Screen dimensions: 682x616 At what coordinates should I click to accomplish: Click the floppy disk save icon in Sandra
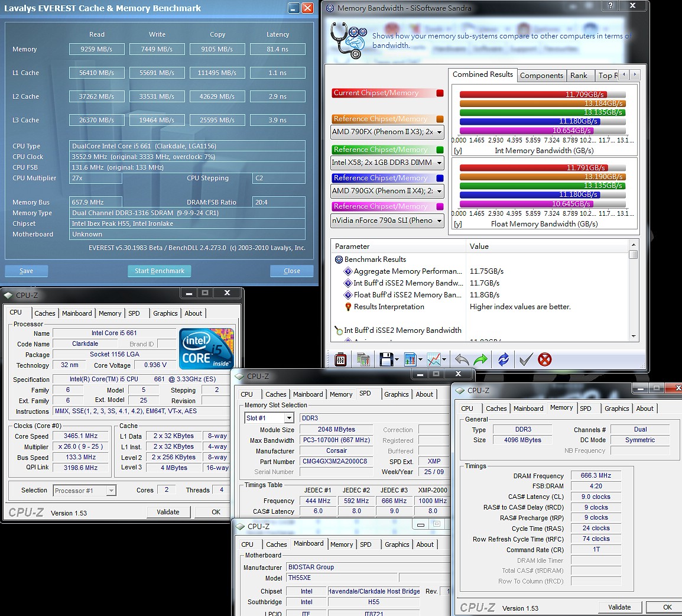point(387,359)
